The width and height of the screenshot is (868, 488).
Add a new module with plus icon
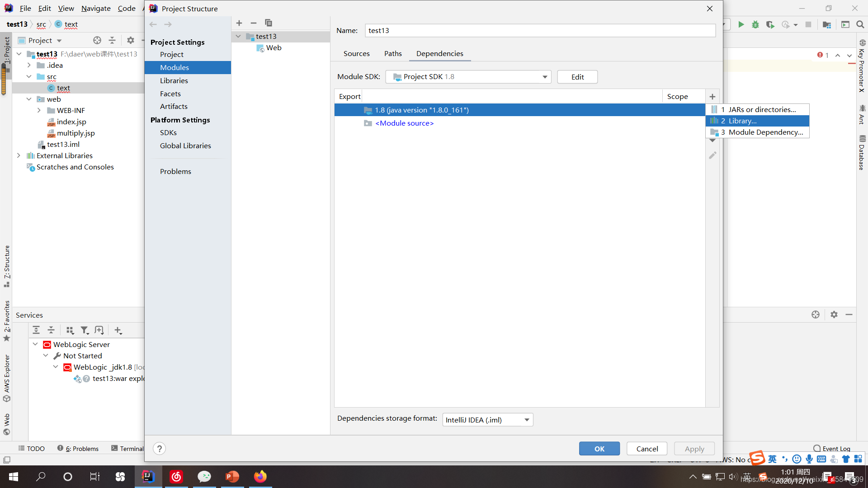[239, 23]
